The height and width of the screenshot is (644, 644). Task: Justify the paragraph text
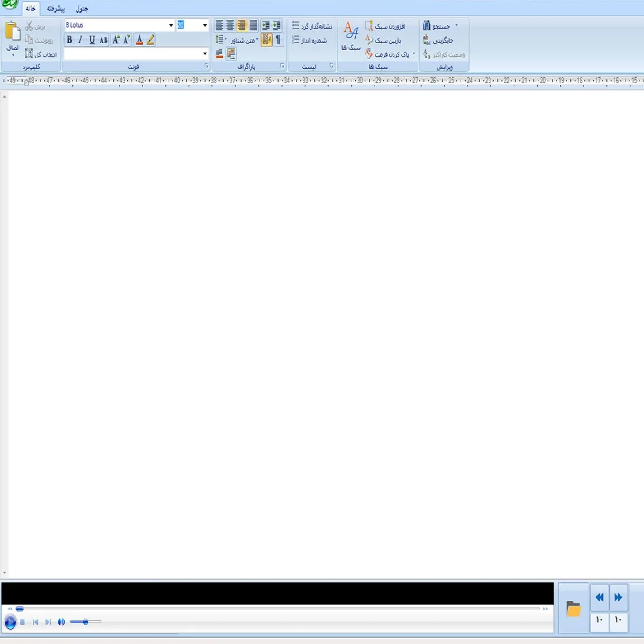coord(253,25)
